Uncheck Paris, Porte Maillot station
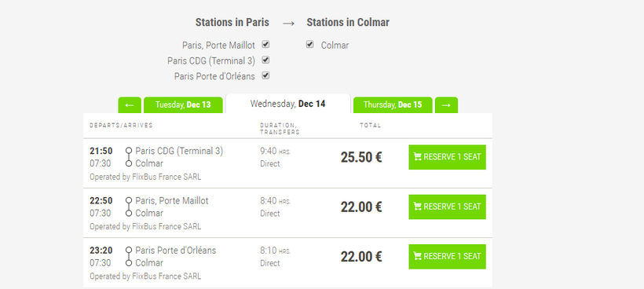The width and height of the screenshot is (644, 289). 265,44
